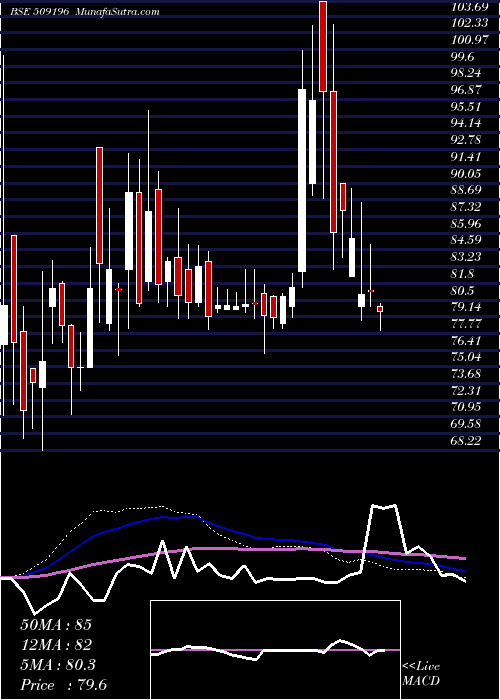Click the 5MA : 80.3 readout
This screenshot has height=700, width=500.
(58, 665)
